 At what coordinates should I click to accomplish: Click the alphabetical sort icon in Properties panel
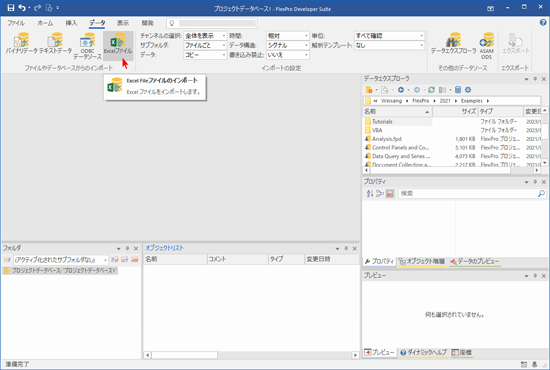click(x=370, y=193)
